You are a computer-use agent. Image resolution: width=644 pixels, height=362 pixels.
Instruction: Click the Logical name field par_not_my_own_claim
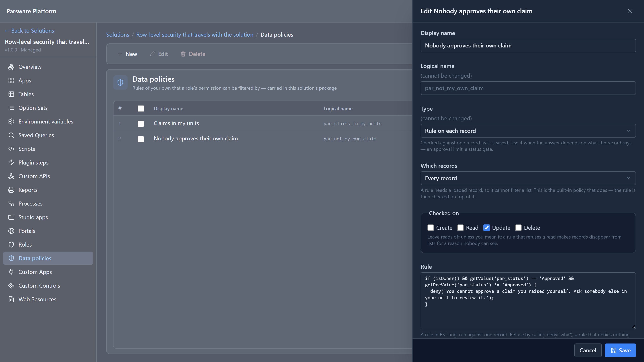(528, 88)
